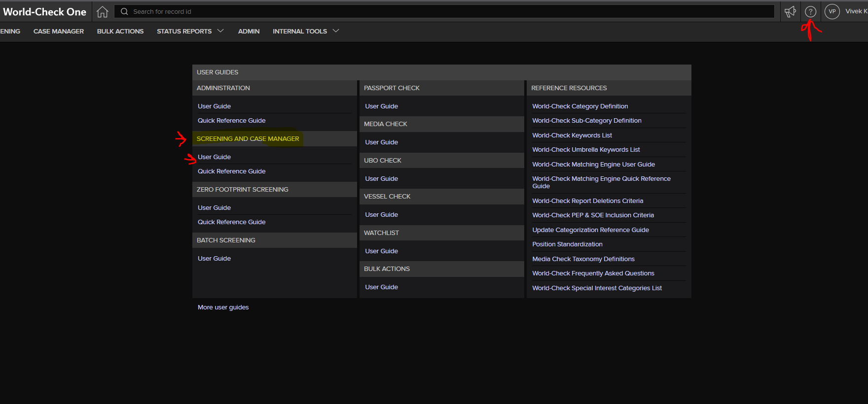868x404 pixels.
Task: Click the REFERENCE RESOURCES heading
Action: click(x=569, y=88)
